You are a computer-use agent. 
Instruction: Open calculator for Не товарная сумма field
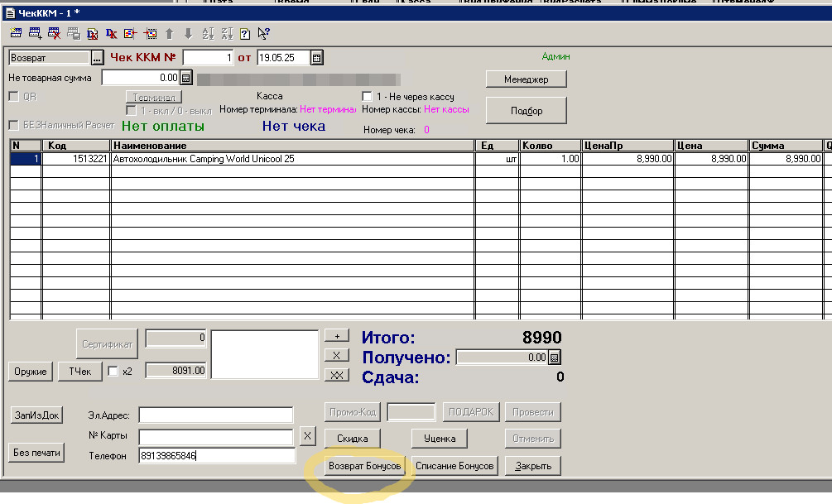click(x=185, y=78)
